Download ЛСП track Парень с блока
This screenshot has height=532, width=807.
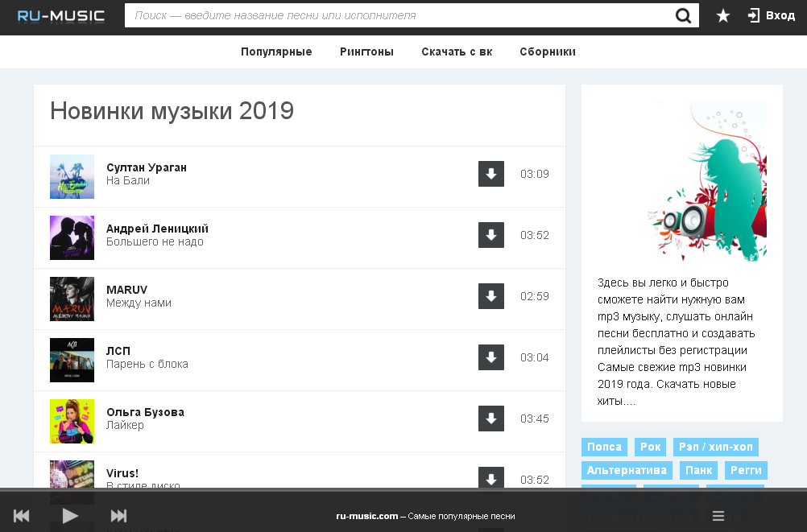pyautogui.click(x=491, y=357)
